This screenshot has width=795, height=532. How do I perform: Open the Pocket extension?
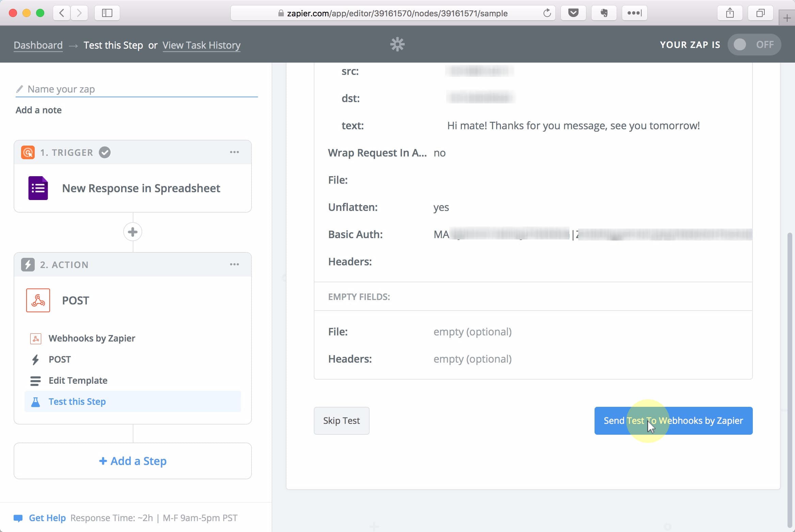coord(573,13)
